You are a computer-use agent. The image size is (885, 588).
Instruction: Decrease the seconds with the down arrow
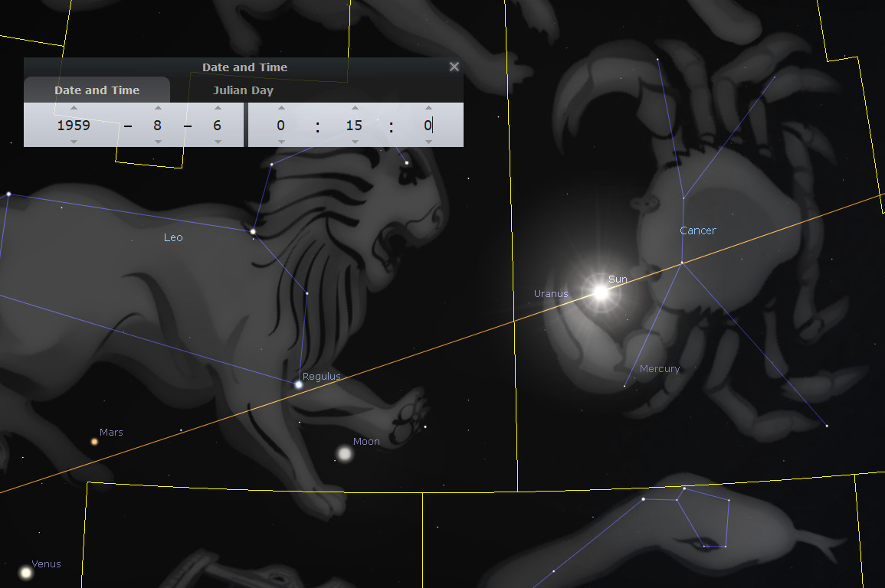428,142
